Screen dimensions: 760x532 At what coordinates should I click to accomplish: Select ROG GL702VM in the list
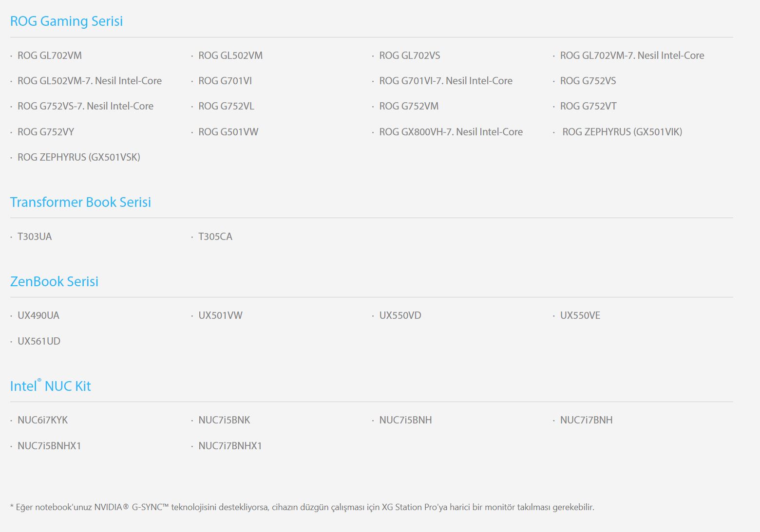click(x=50, y=55)
